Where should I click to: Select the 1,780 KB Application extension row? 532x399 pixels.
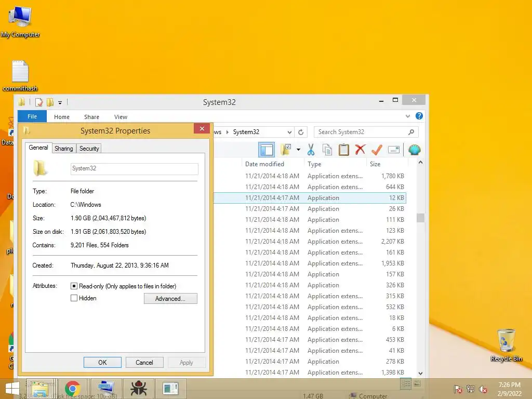click(x=310, y=176)
